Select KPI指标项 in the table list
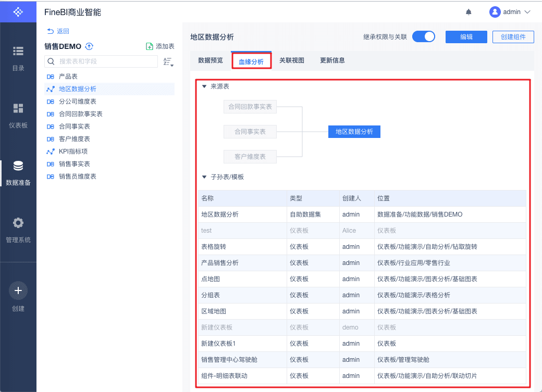This screenshot has width=542, height=392. pos(73,151)
